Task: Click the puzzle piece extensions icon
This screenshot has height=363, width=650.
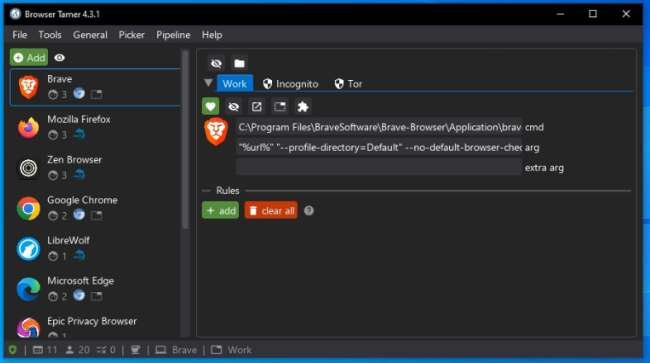Action: (303, 106)
